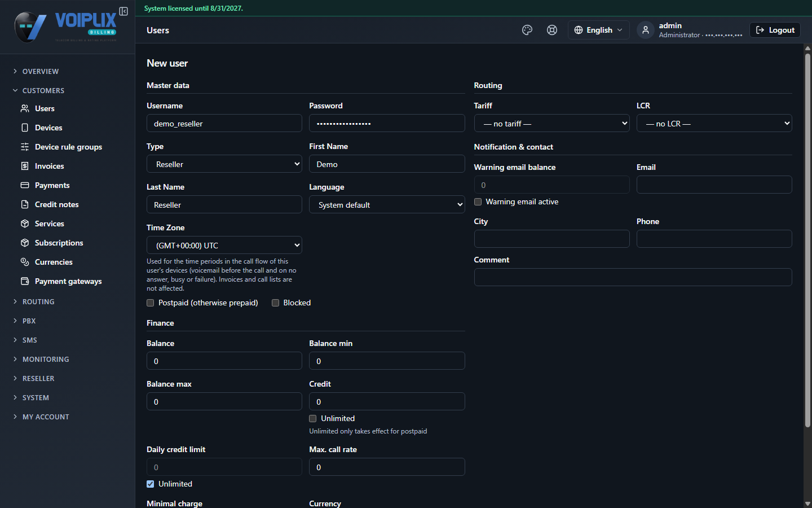Screen dimensions: 812x508
Task: Click the Payment gateways icon
Action: click(25, 281)
